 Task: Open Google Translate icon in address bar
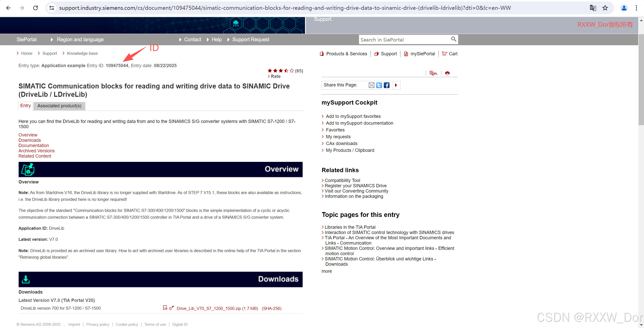[x=593, y=8]
